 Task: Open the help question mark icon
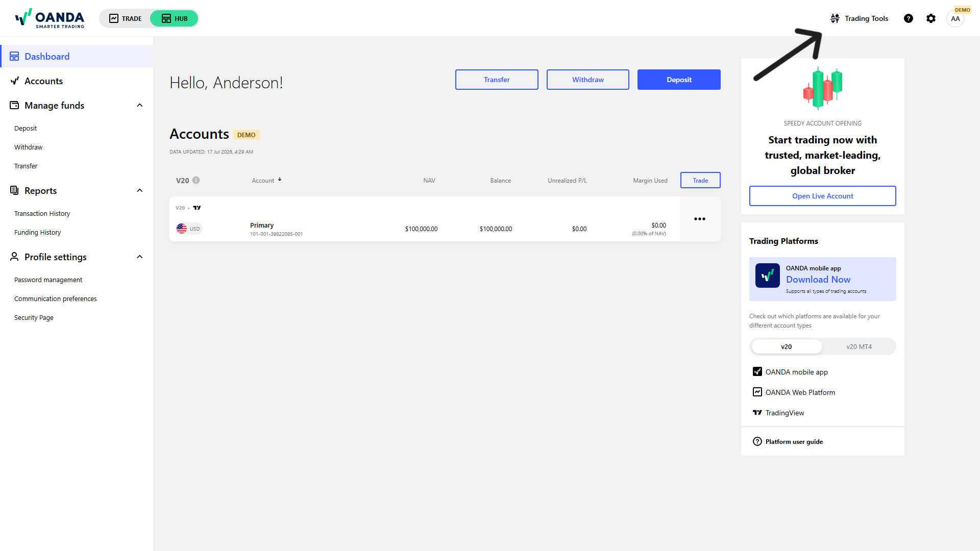tap(909, 18)
